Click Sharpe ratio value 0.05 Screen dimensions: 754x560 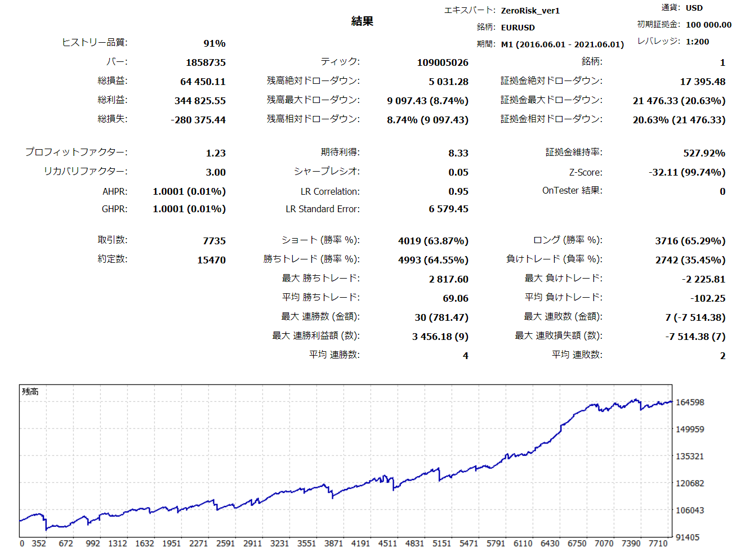[x=458, y=172]
